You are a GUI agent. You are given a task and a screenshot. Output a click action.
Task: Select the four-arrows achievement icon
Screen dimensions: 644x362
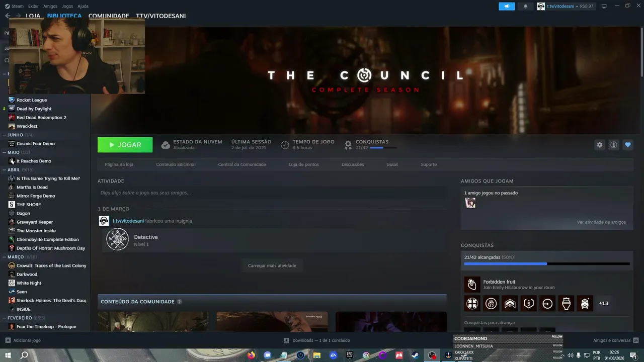tap(472, 303)
